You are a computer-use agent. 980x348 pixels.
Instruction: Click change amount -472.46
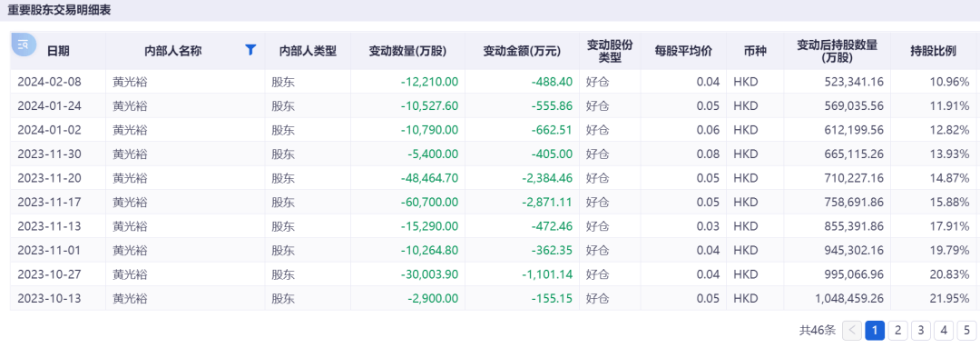552,226
